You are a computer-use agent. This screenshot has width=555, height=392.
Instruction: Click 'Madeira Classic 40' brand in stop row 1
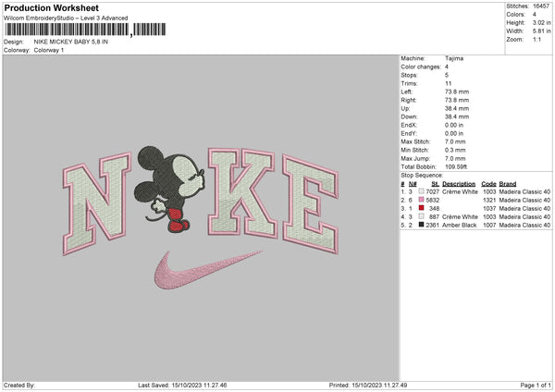click(524, 191)
